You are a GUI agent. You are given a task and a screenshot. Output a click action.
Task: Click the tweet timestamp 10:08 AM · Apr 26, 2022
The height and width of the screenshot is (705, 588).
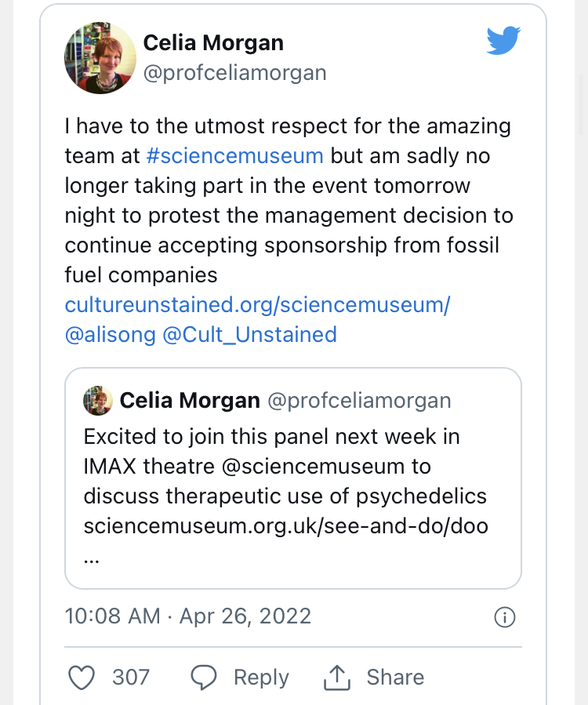pos(188,616)
